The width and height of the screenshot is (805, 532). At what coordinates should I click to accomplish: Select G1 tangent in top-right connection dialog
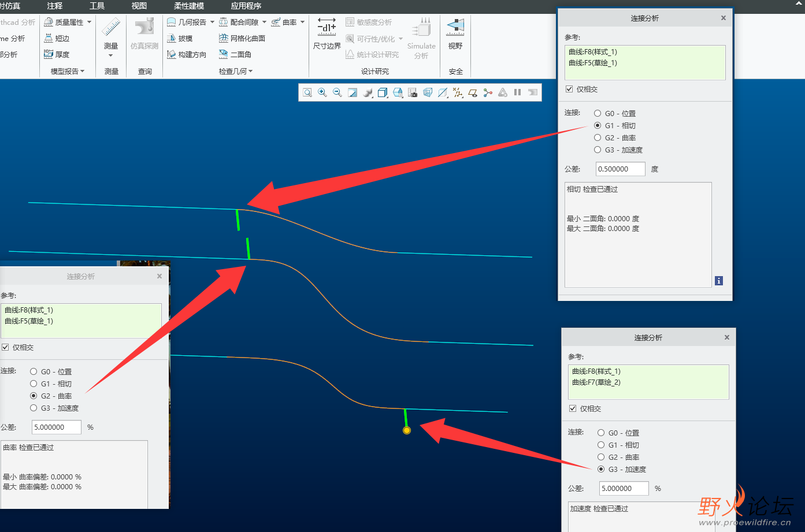598,125
